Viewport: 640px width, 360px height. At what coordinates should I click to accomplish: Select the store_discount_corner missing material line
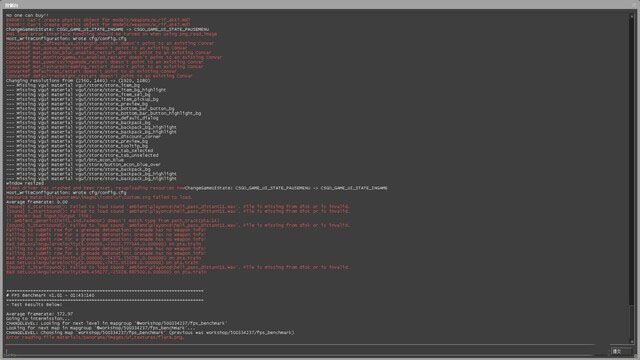pyautogui.click(x=83, y=137)
